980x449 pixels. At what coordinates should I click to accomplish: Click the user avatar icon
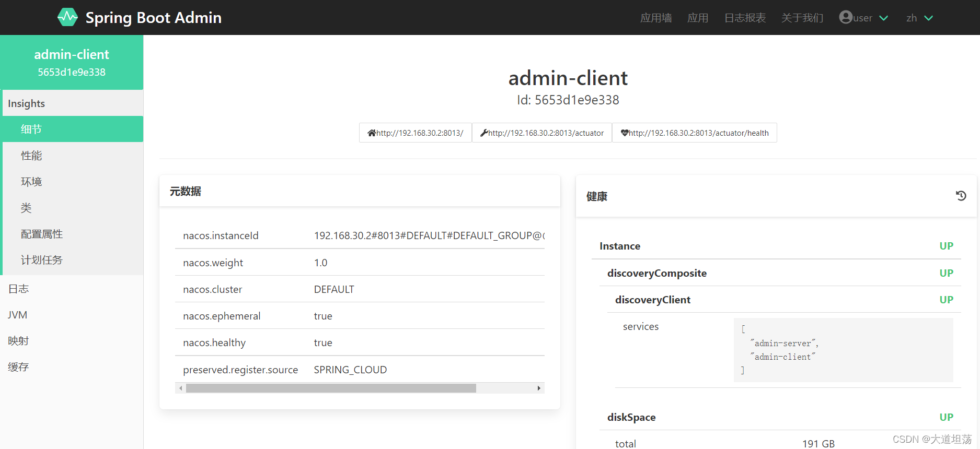pos(846,17)
